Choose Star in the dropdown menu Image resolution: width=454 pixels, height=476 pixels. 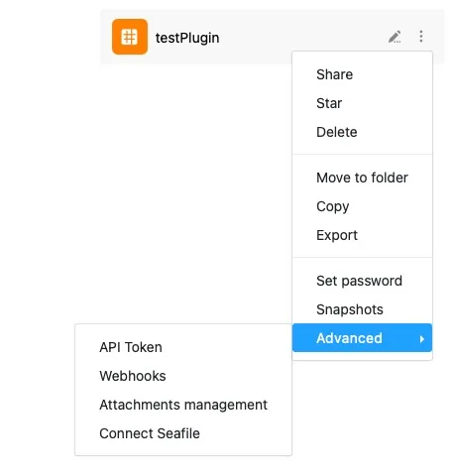click(x=363, y=103)
